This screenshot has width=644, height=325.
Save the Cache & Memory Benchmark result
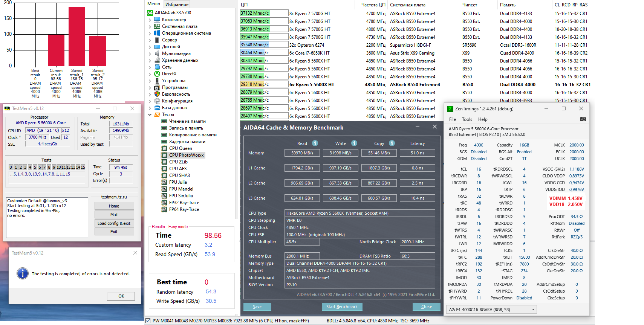[257, 307]
